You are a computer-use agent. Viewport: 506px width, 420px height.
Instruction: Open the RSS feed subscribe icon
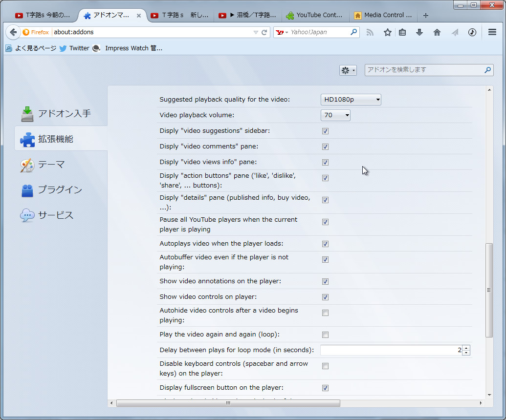pos(370,32)
